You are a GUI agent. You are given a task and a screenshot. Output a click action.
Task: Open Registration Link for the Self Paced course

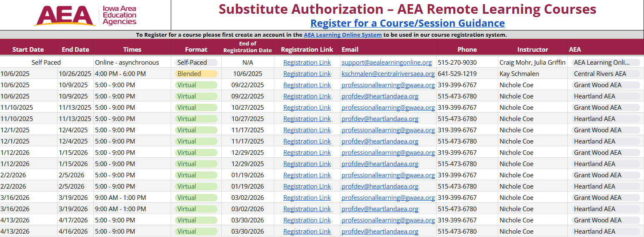click(x=307, y=63)
